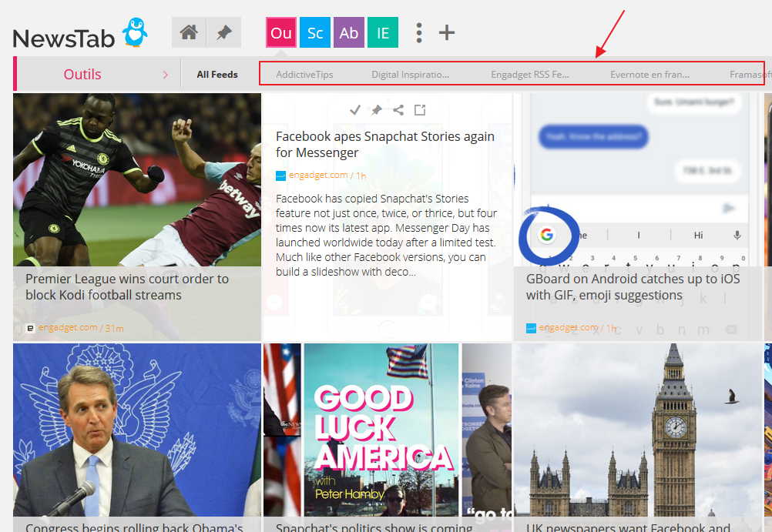Select the Evernote en fran... feed

[x=650, y=75]
